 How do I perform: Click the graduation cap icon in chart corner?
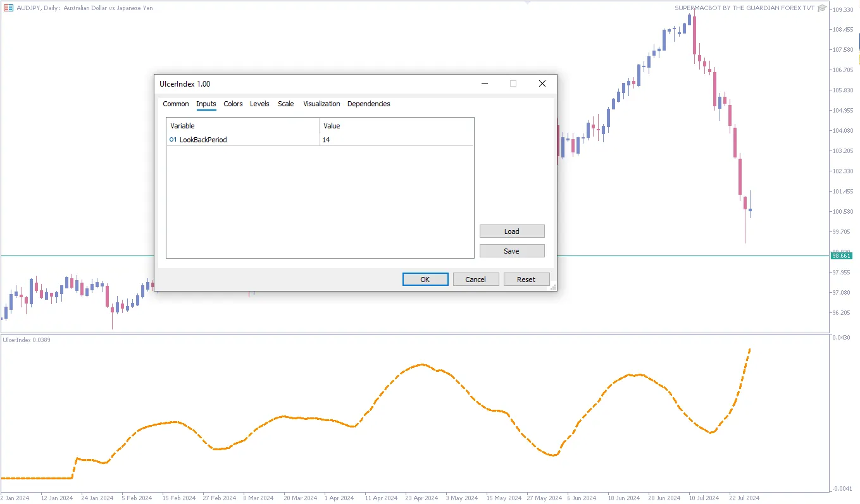[x=822, y=8]
